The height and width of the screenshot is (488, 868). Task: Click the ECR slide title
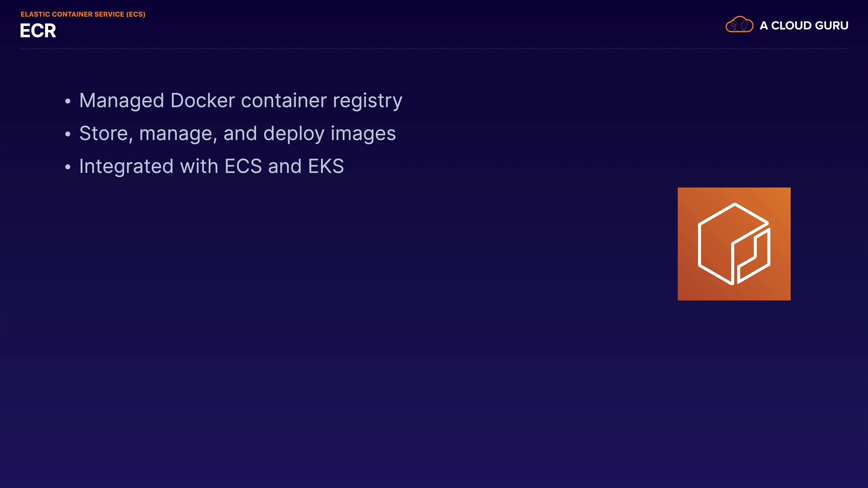pyautogui.click(x=38, y=31)
